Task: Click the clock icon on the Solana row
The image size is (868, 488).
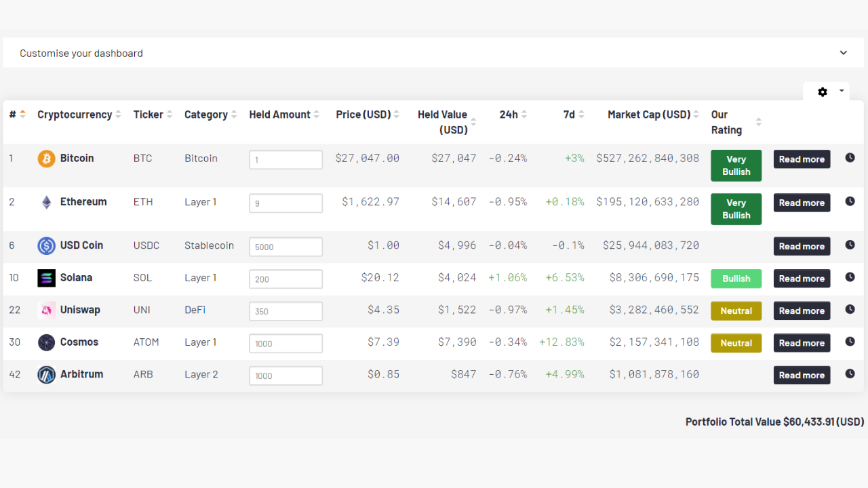Action: [850, 277]
